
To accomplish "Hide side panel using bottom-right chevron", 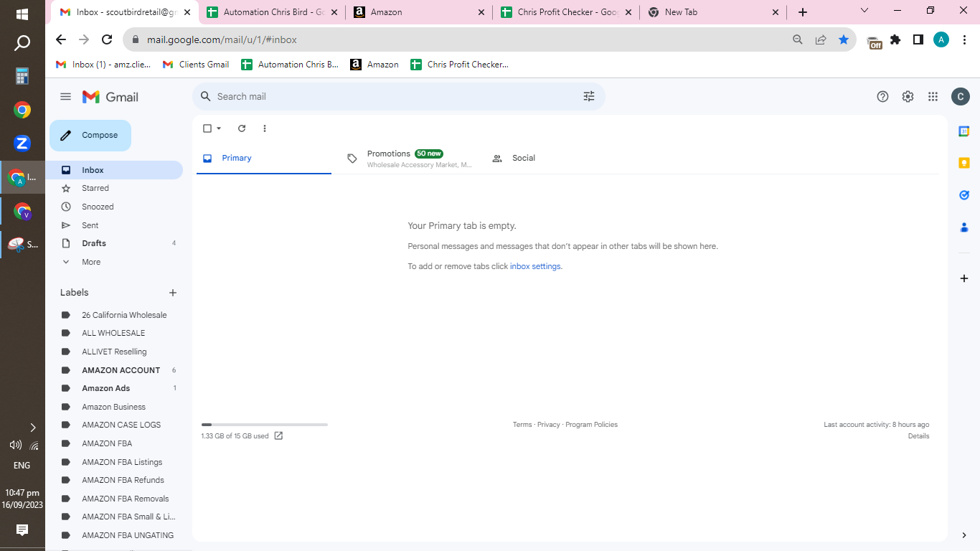I will 964,535.
